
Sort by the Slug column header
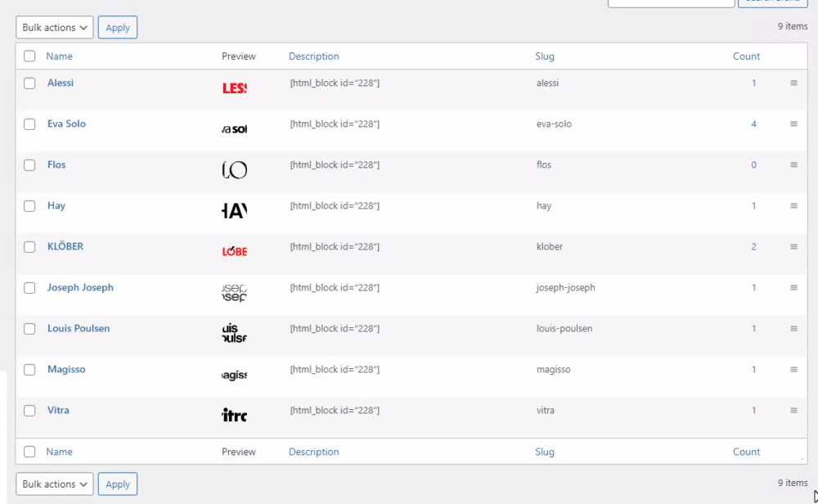(545, 56)
